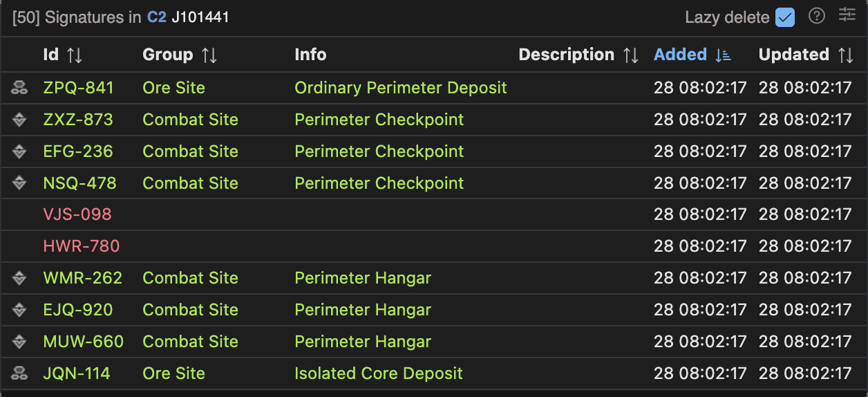The height and width of the screenshot is (397, 868).
Task: Sort by the Updated column header
Action: pyautogui.click(x=805, y=55)
